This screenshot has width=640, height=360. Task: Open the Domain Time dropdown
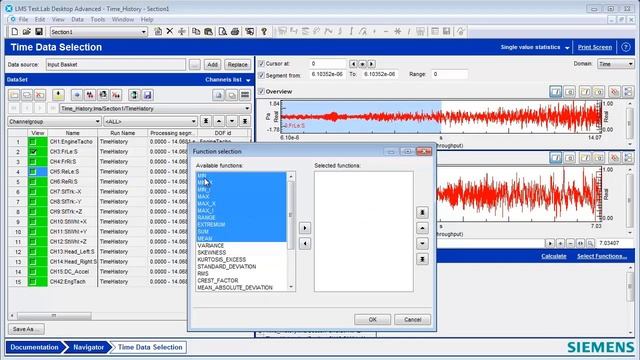[630, 64]
